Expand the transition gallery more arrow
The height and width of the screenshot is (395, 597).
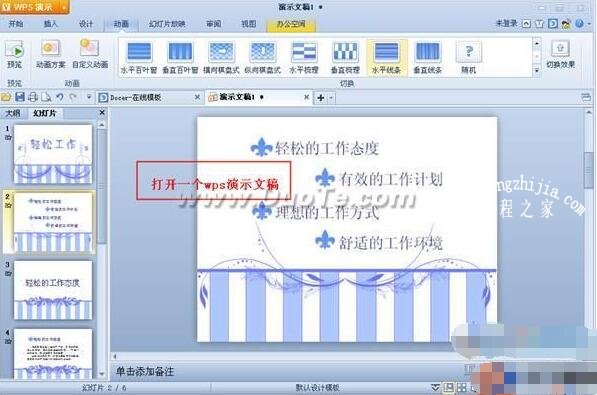(x=537, y=70)
